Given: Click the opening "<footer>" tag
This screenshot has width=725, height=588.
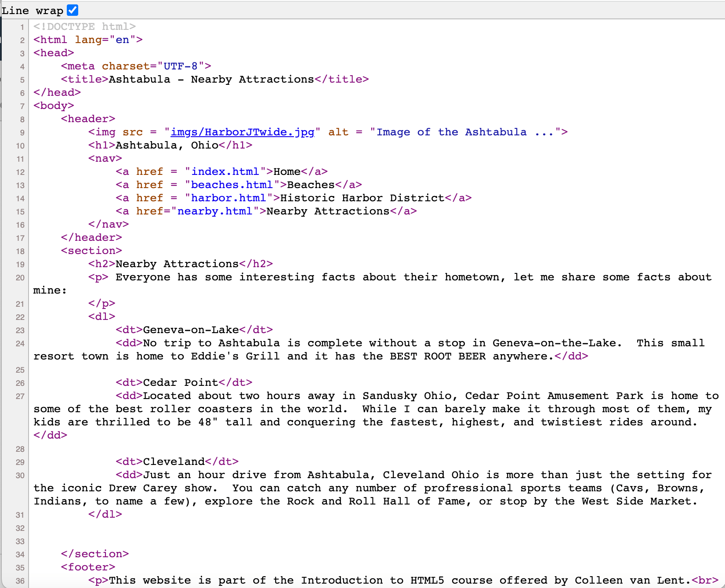Looking at the screenshot, I should (88, 567).
